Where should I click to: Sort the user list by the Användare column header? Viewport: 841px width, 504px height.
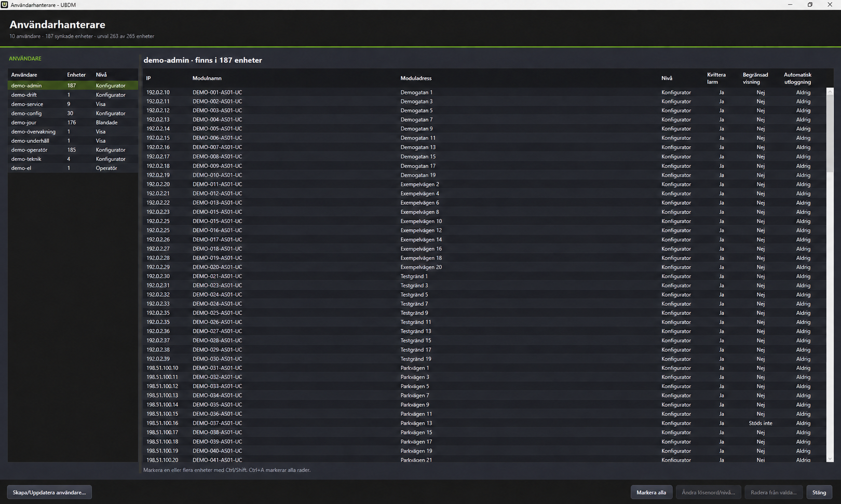click(x=24, y=75)
